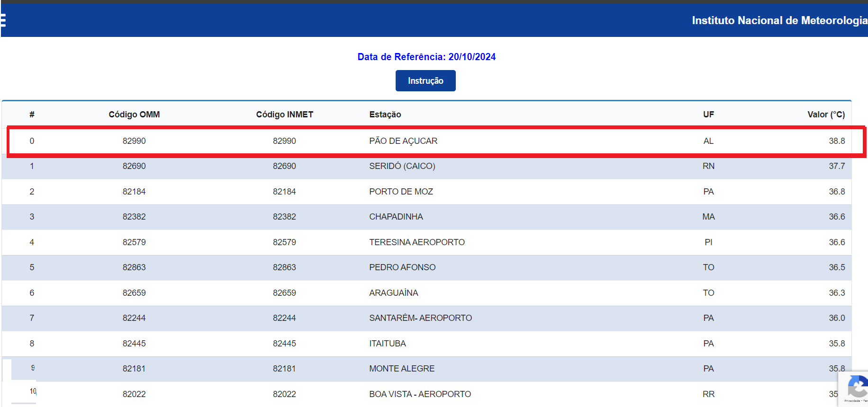Sort by Código OMM column header
Image resolution: width=868 pixels, height=407 pixels.
(x=134, y=115)
